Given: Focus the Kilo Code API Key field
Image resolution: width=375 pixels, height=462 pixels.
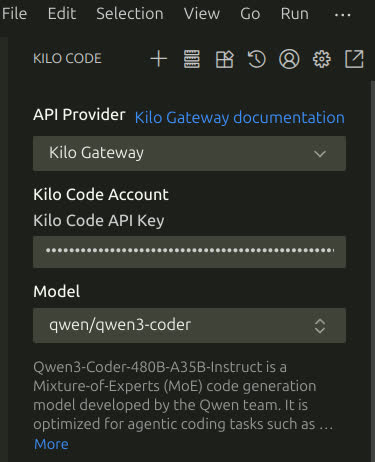Looking at the screenshot, I should click(x=189, y=252).
